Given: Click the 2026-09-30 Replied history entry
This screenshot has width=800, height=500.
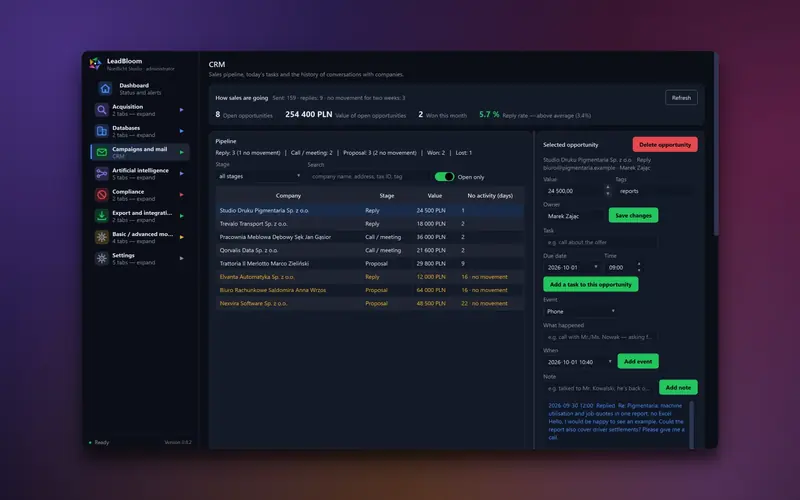Looking at the screenshot, I should coord(616,421).
